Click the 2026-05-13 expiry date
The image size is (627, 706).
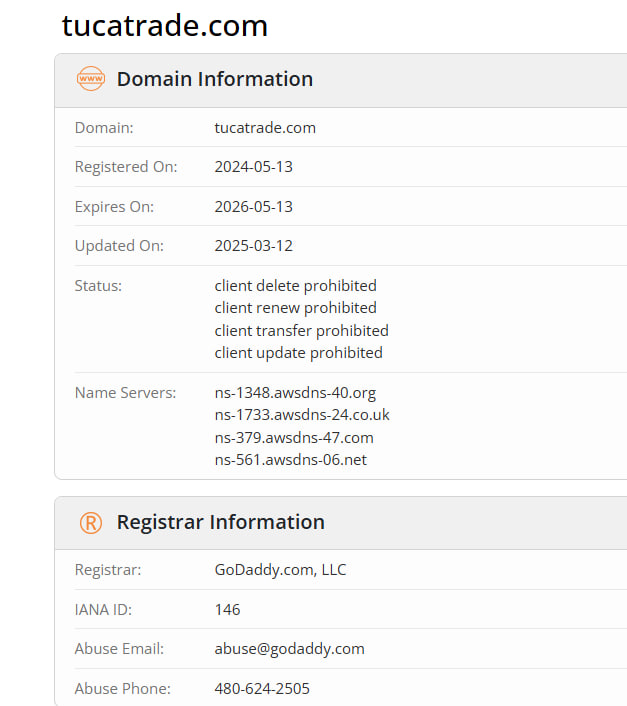tap(253, 207)
